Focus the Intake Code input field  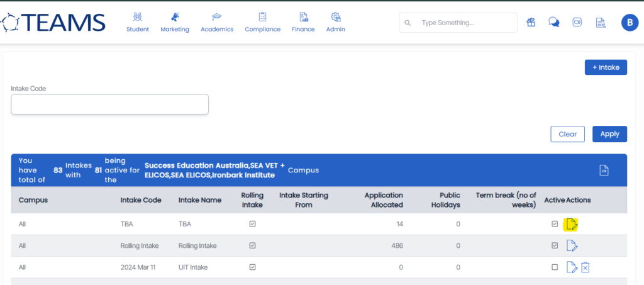pos(109,104)
